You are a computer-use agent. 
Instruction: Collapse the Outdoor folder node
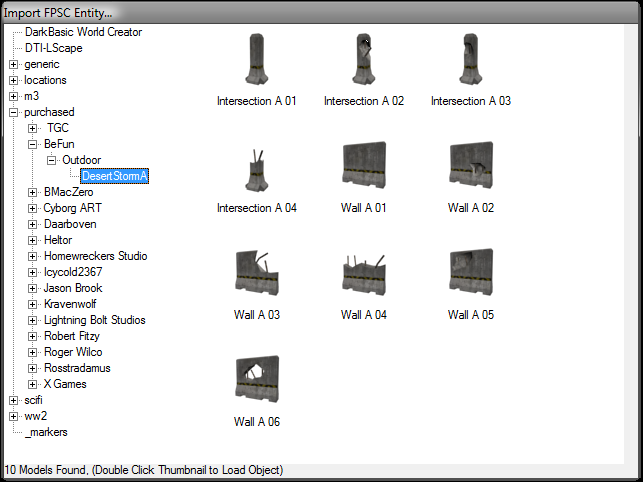point(51,160)
